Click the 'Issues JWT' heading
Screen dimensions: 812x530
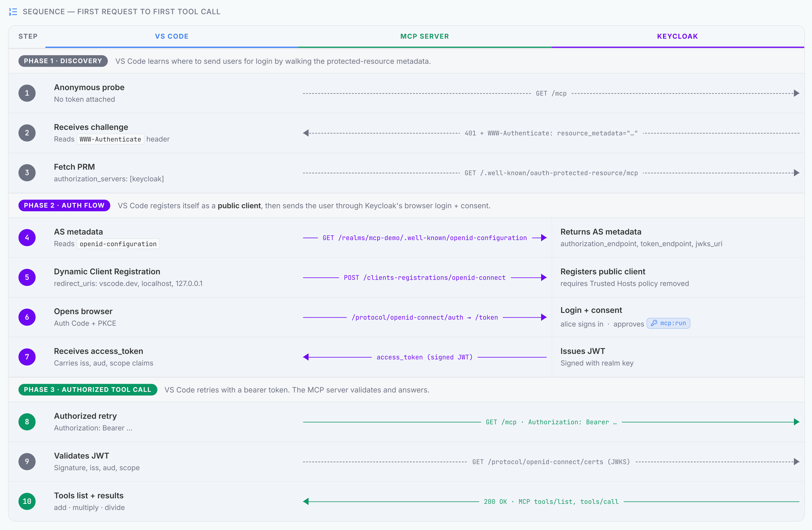[582, 351]
